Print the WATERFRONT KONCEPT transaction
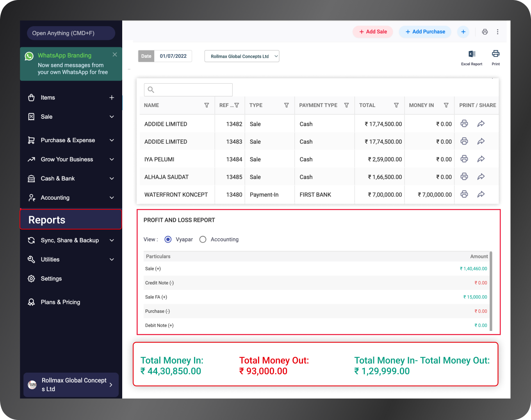 click(464, 194)
